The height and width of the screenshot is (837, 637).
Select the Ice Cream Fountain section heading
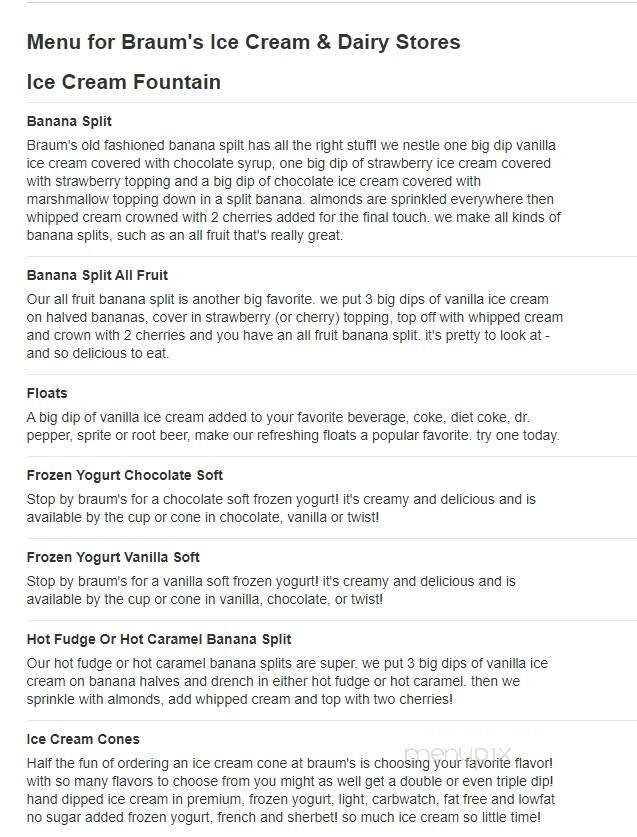point(124,81)
